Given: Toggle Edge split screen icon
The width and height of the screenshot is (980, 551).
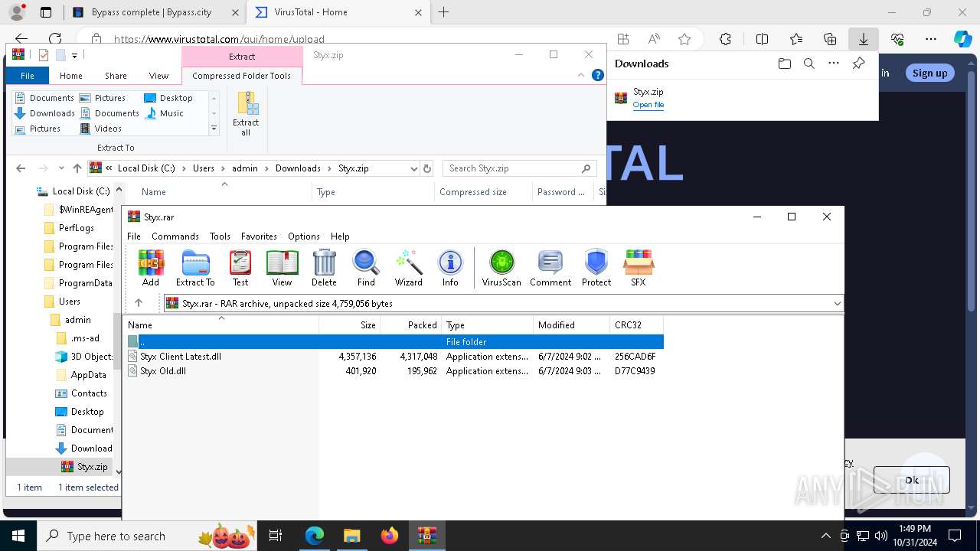Looking at the screenshot, I should (762, 39).
